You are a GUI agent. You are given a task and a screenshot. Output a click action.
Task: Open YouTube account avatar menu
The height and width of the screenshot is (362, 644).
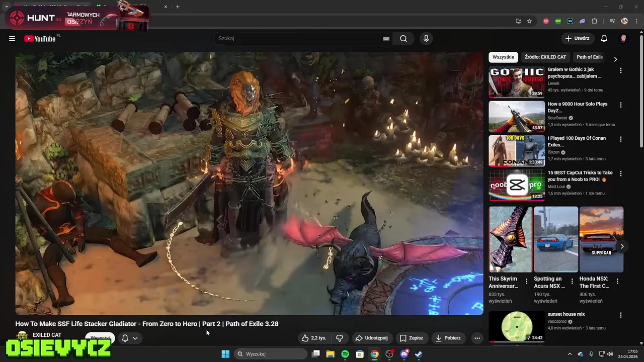[624, 39]
